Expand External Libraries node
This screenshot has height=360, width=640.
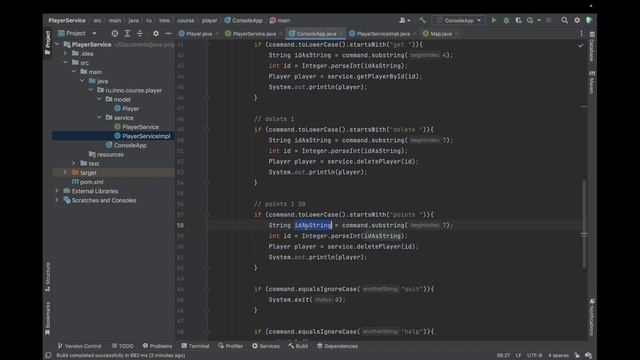pyautogui.click(x=57, y=191)
